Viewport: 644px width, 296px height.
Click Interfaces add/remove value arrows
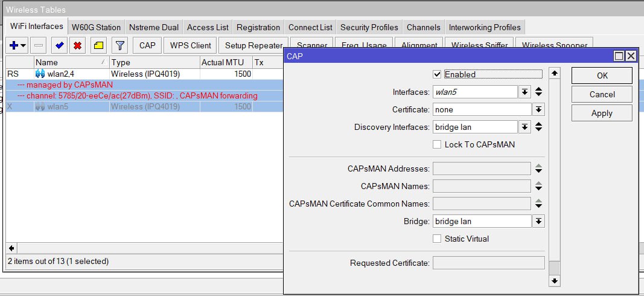pos(538,92)
